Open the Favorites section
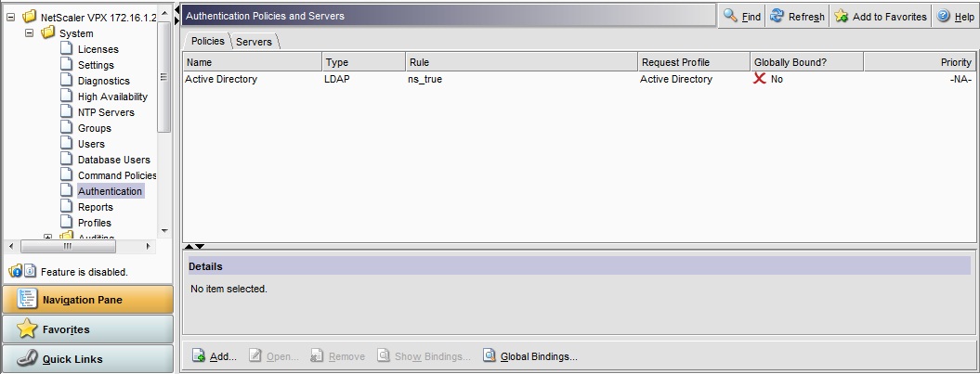The height and width of the screenshot is (374, 980). tap(87, 329)
